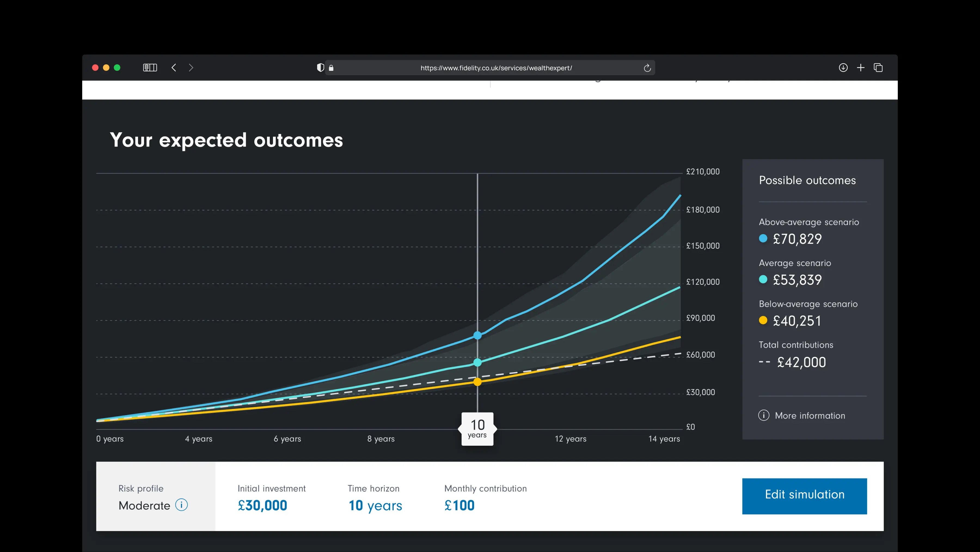Go back with the left chevron
Screen dimensions: 980x552
tap(174, 67)
